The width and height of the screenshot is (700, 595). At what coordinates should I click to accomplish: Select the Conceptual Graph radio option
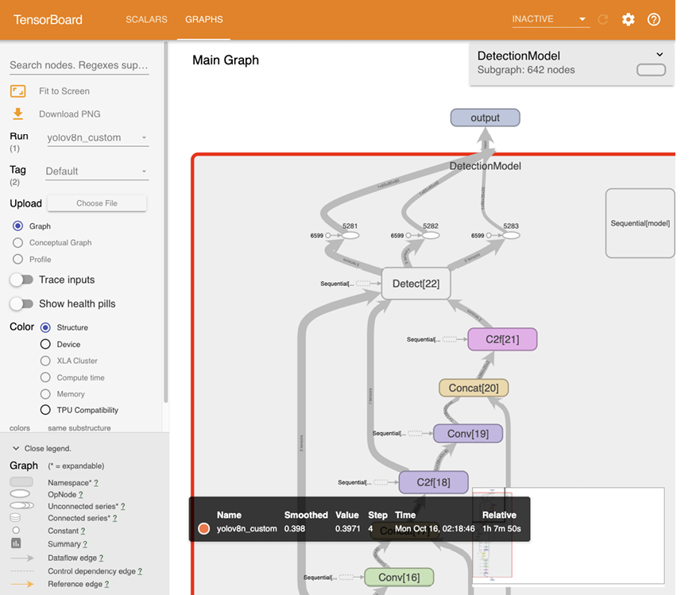pyautogui.click(x=17, y=242)
